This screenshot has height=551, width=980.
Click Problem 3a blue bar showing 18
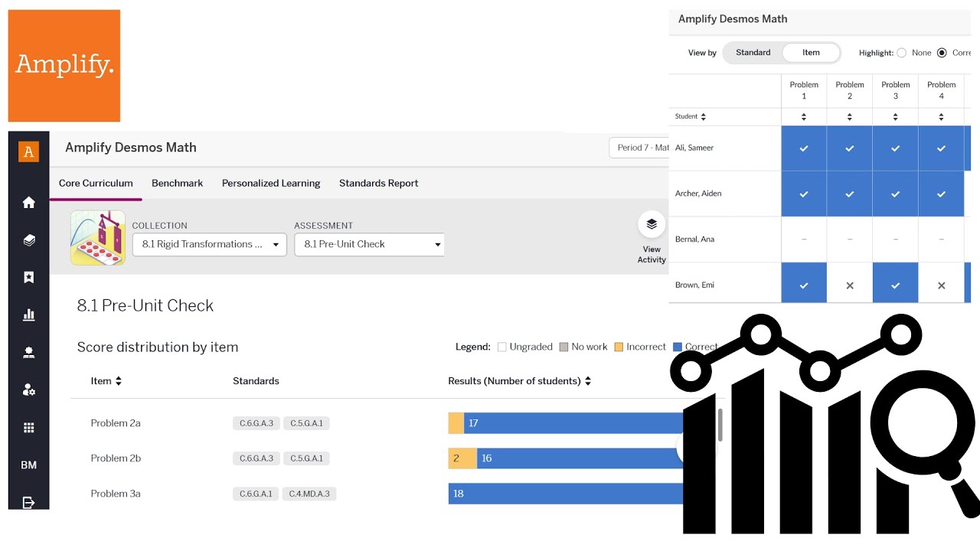(x=565, y=494)
